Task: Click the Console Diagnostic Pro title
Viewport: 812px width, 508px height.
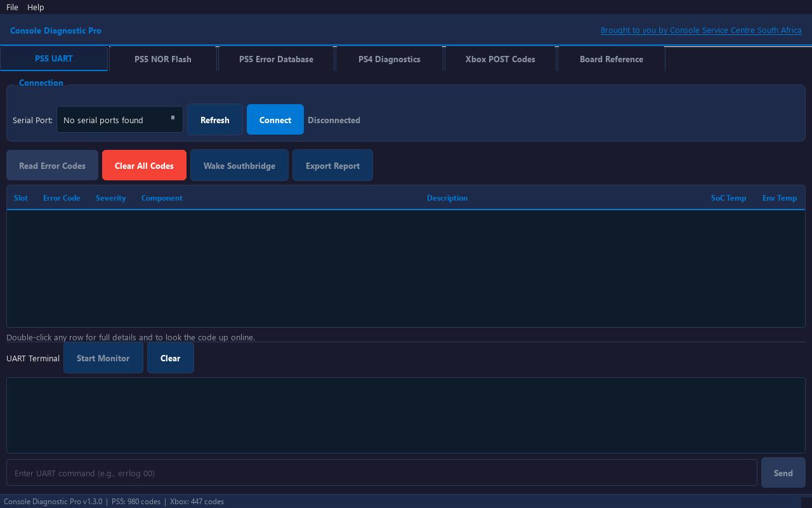Action: [56, 30]
